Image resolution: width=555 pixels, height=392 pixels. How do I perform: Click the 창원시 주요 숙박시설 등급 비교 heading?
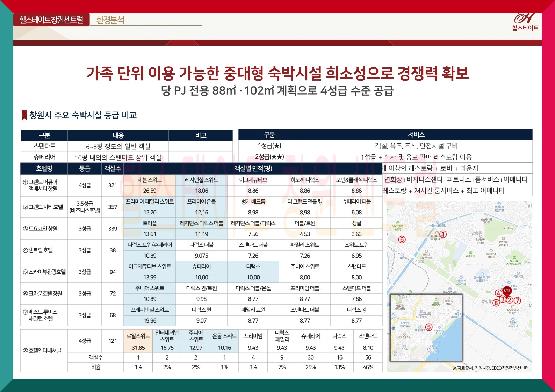point(83,115)
